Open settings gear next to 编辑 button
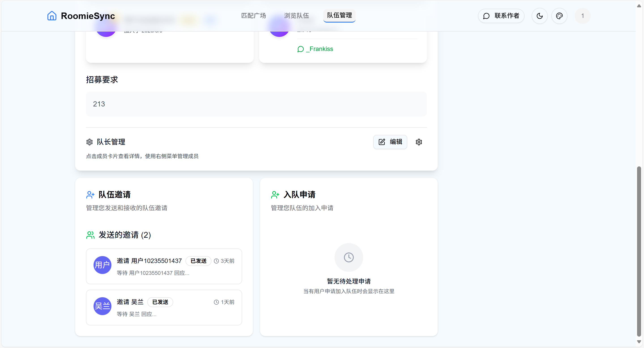The height and width of the screenshot is (348, 644). (419, 142)
